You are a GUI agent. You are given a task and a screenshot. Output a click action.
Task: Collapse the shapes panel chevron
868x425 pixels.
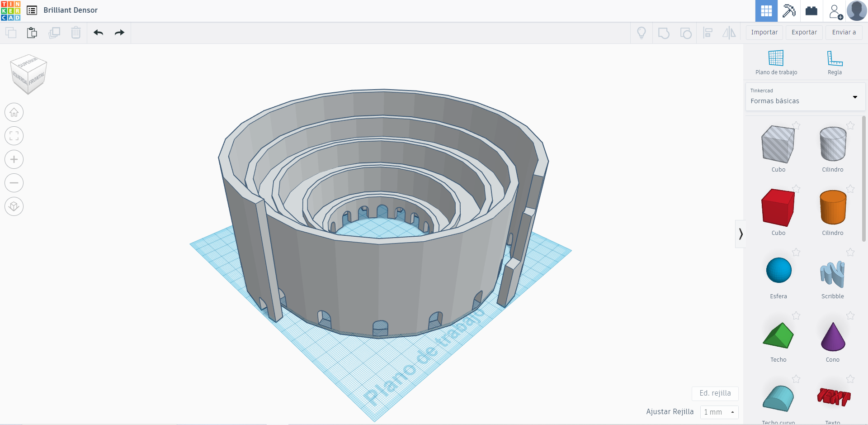click(741, 234)
